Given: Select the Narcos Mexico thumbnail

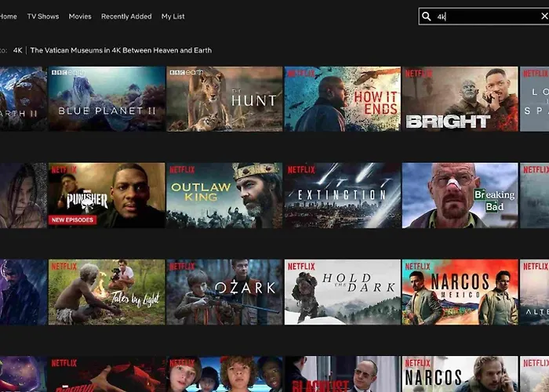Looking at the screenshot, I should pyautogui.click(x=460, y=292).
